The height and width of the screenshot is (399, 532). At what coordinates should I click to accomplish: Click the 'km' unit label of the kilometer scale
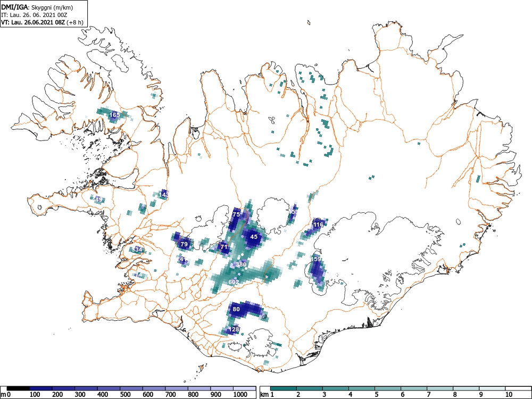[x=264, y=394]
